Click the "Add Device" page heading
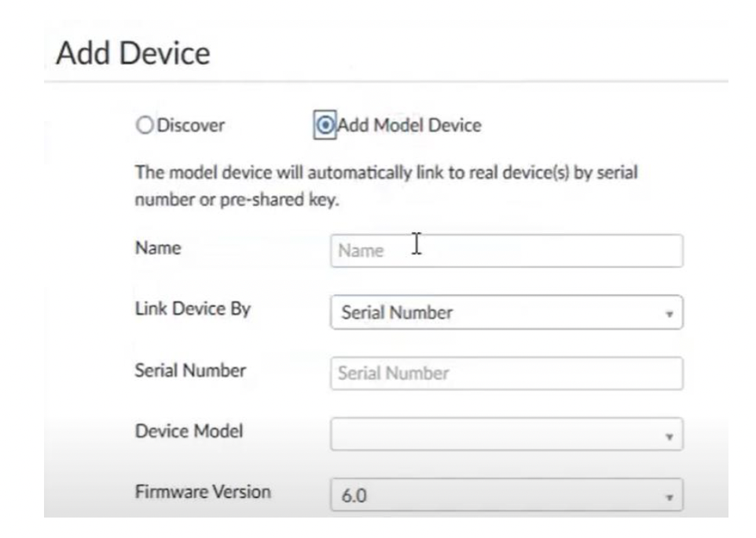The height and width of the screenshot is (538, 756). [x=134, y=53]
